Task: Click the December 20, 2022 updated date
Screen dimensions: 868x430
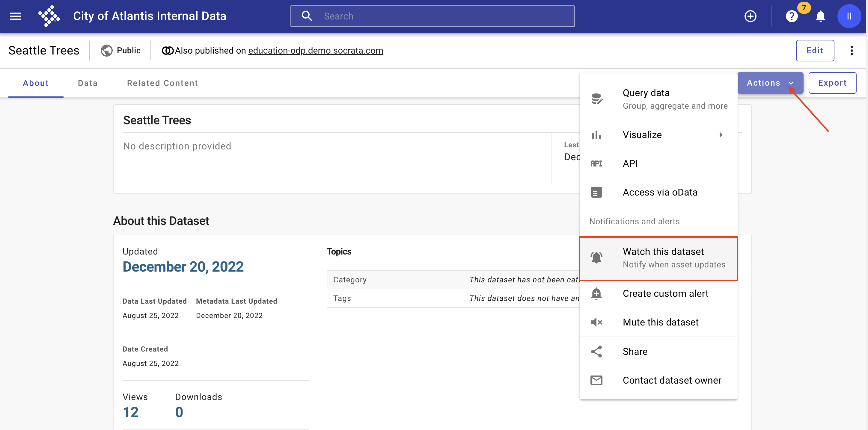Action: click(x=183, y=267)
